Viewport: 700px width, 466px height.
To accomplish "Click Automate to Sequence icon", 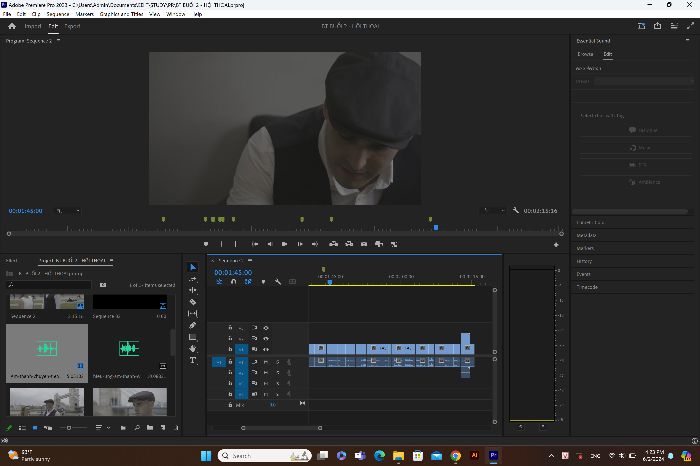I will point(123,428).
